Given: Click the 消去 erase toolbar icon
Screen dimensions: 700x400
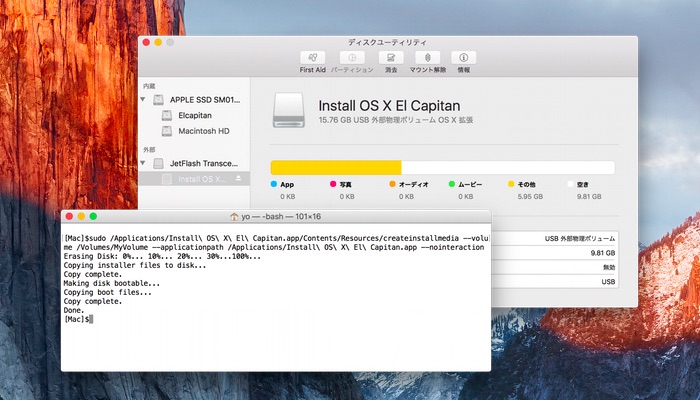Looking at the screenshot, I should pos(391,58).
